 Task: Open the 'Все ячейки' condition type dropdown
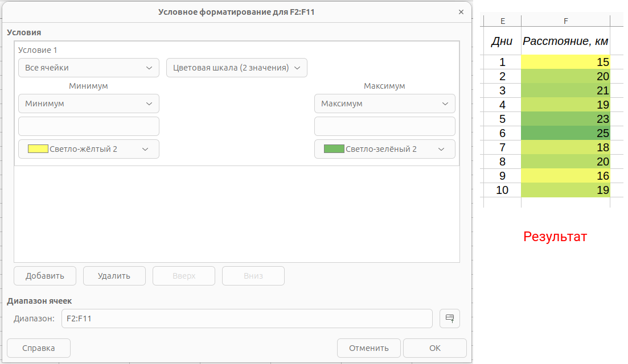click(x=88, y=68)
